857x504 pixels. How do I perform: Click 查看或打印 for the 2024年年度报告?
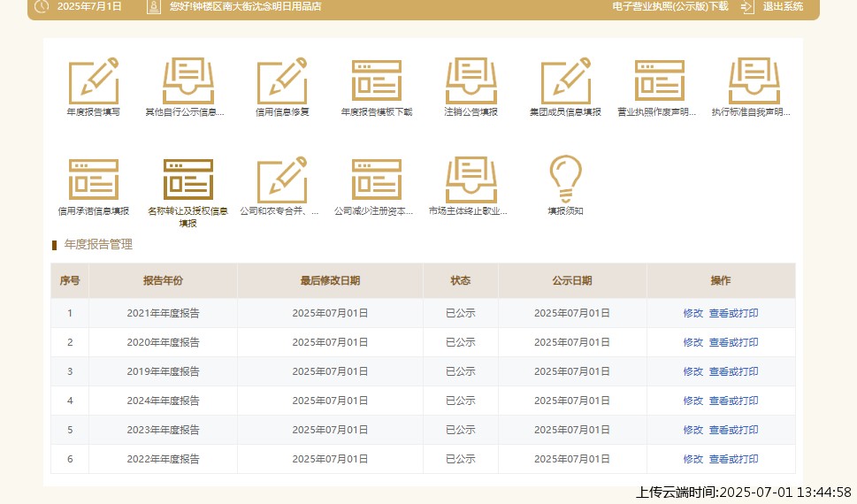[733, 401]
